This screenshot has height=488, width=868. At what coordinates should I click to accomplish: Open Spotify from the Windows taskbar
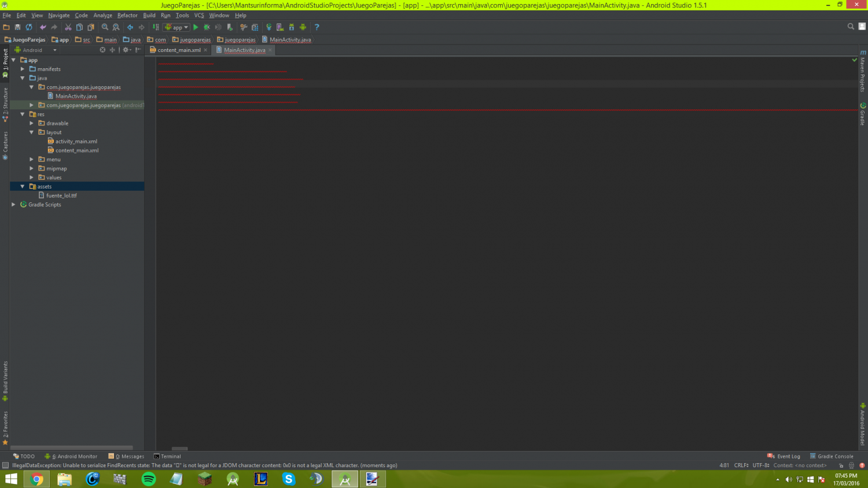click(149, 479)
